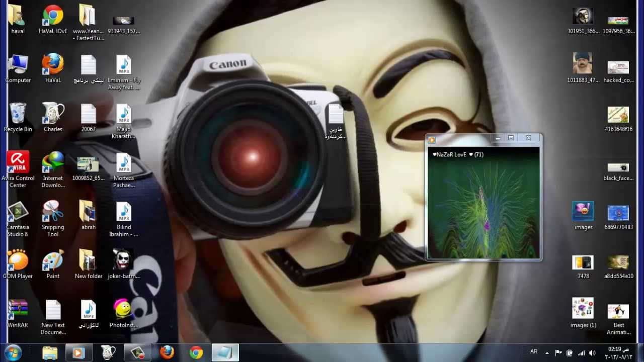Click media player window title icon
The width and height of the screenshot is (644, 362).
point(432,139)
